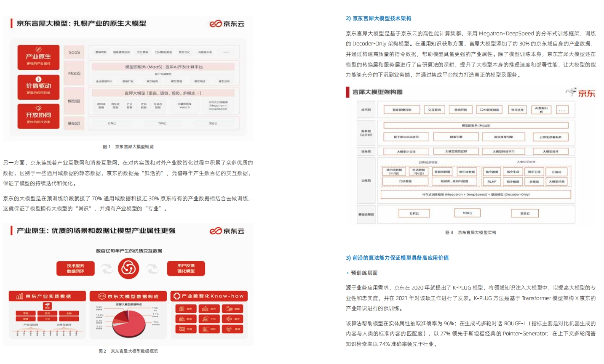Click the 政务 tile in Know-how grid
The width and height of the screenshot is (604, 364).
coord(210,308)
